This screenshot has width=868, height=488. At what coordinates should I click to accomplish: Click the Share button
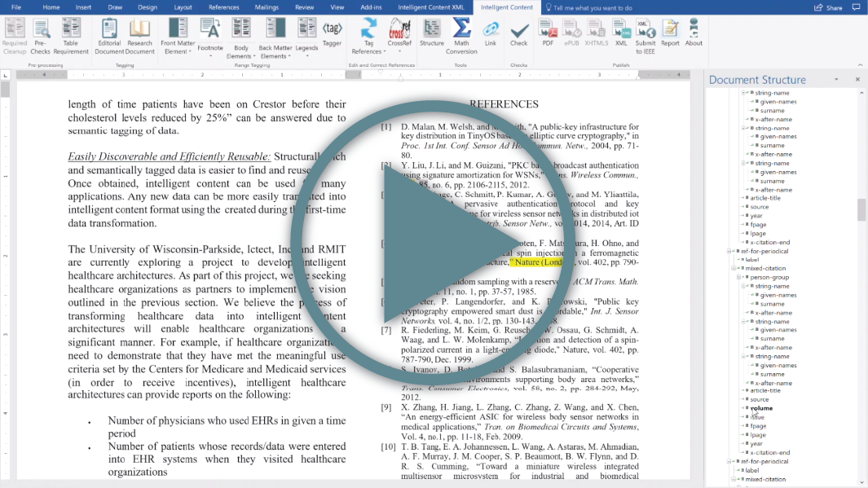point(829,8)
